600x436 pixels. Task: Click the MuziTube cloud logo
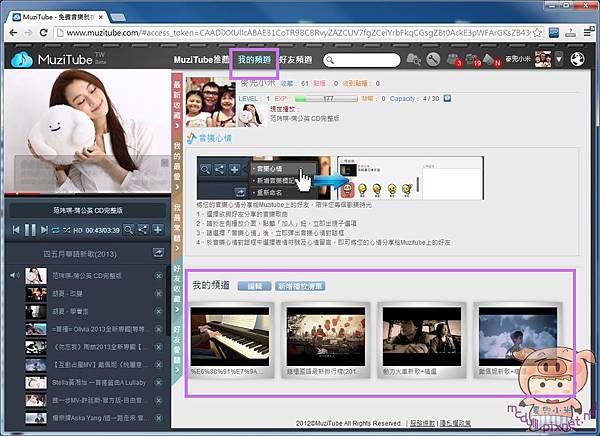point(22,60)
